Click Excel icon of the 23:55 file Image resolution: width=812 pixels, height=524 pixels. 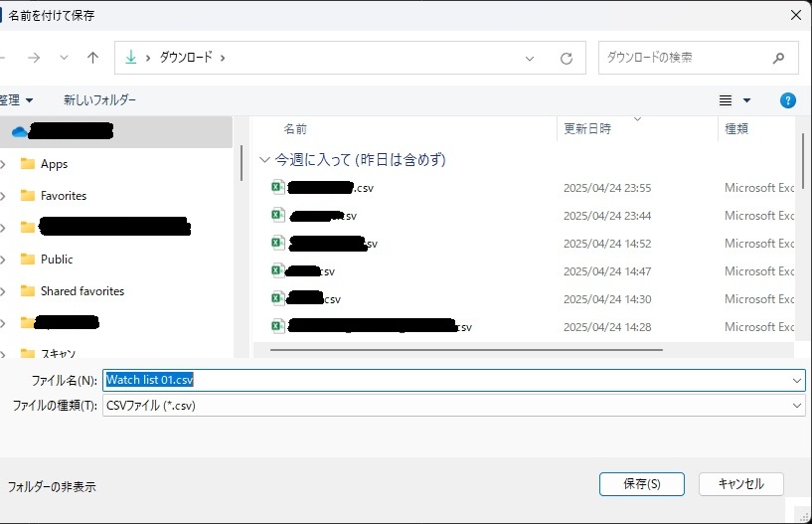point(278,187)
